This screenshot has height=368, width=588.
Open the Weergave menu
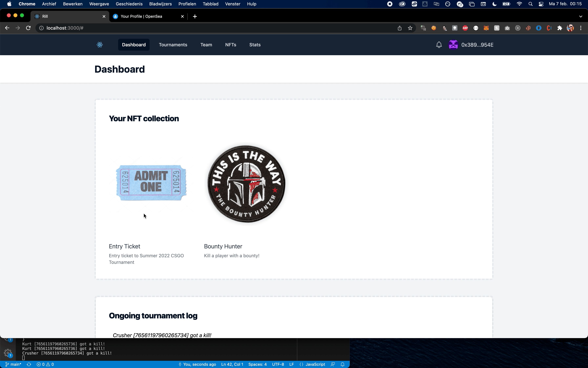99,4
